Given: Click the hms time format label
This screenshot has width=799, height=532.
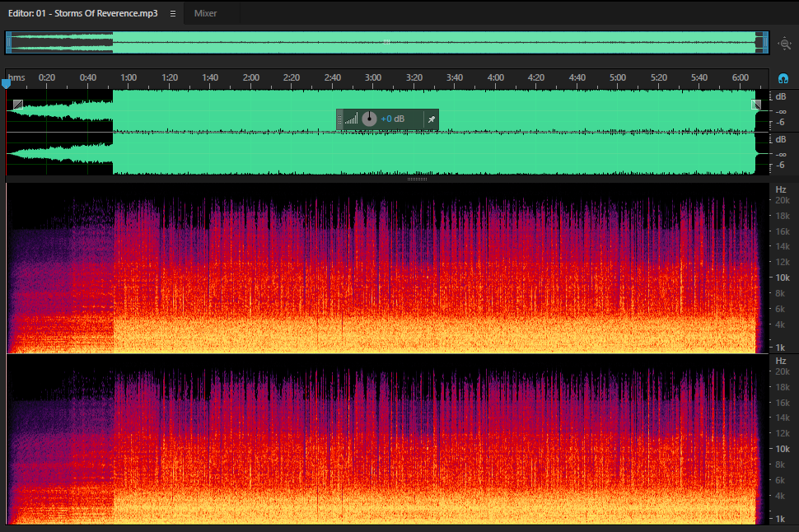Looking at the screenshot, I should point(16,77).
